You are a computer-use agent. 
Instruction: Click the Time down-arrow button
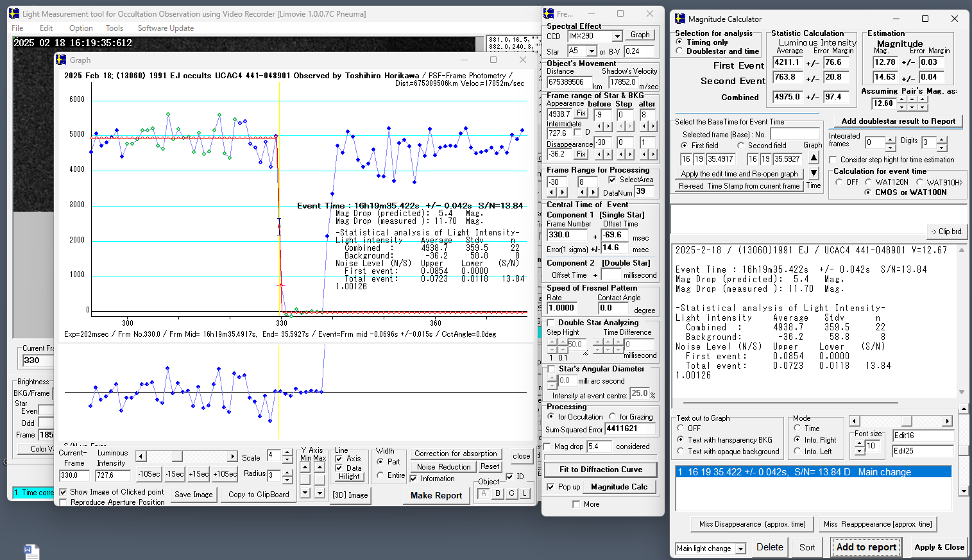(x=814, y=173)
